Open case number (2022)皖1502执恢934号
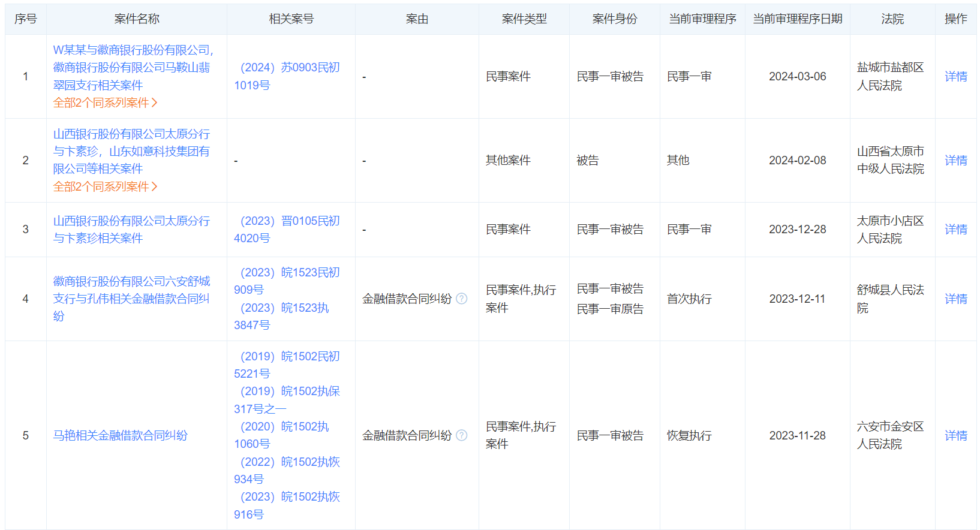Viewport: 980px width, 530px height. (287, 471)
